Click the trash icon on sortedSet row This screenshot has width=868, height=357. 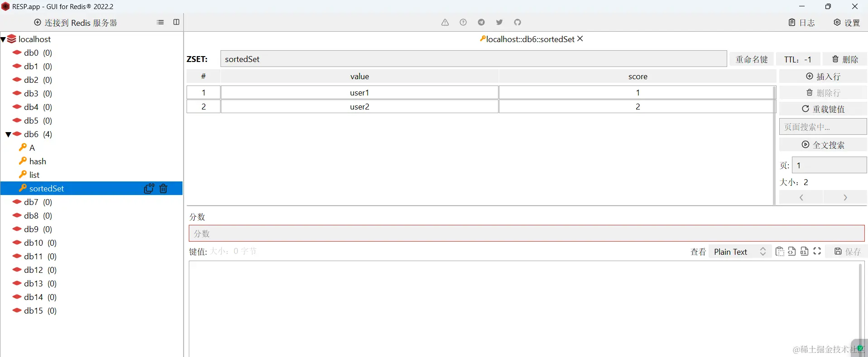(163, 189)
